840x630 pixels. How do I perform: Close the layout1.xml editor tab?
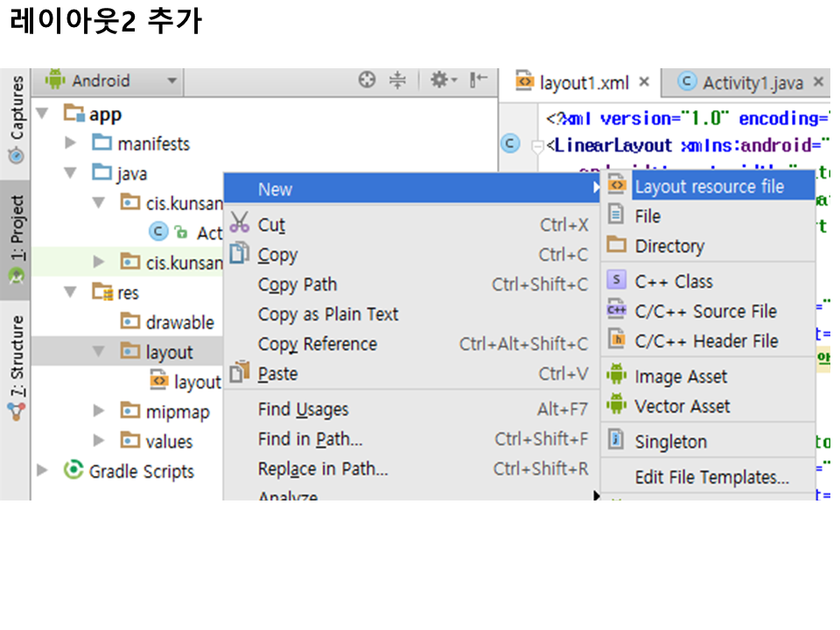pyautogui.click(x=644, y=82)
